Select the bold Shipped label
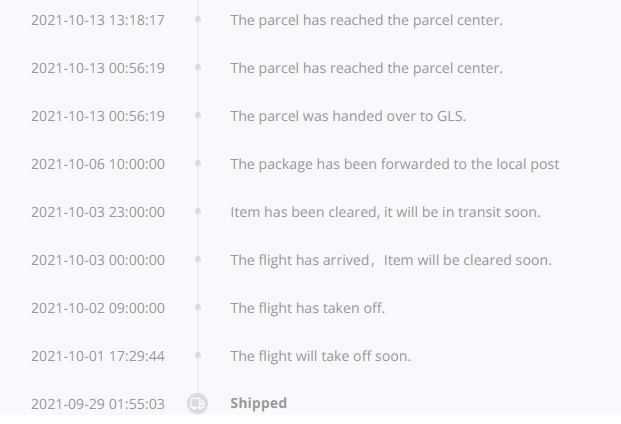The image size is (621, 424). [x=258, y=403]
